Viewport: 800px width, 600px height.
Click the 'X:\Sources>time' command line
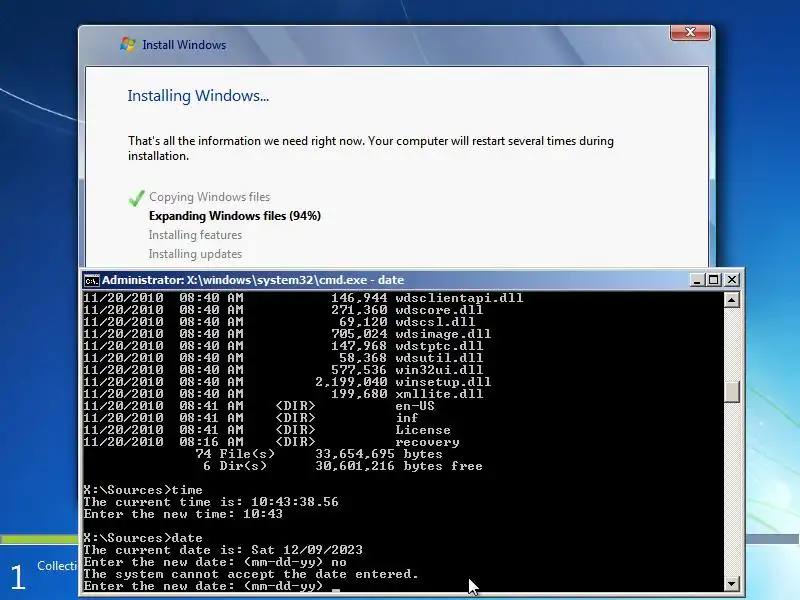point(143,490)
